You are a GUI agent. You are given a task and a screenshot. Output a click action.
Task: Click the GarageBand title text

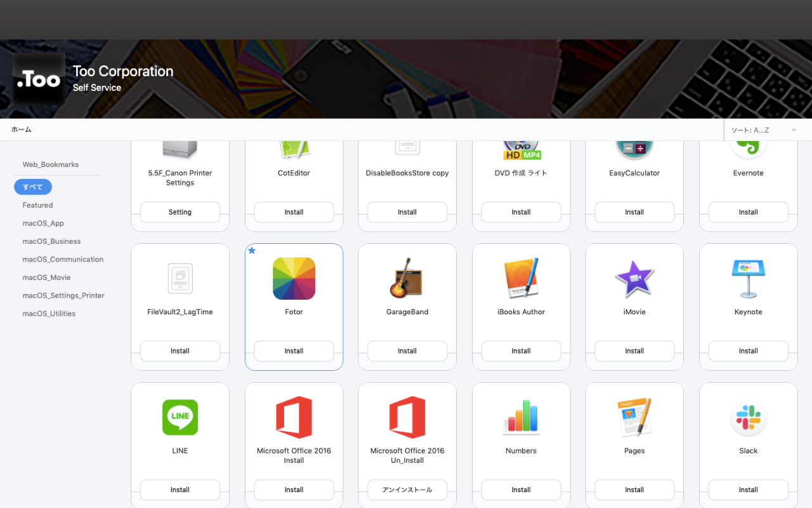tap(407, 312)
